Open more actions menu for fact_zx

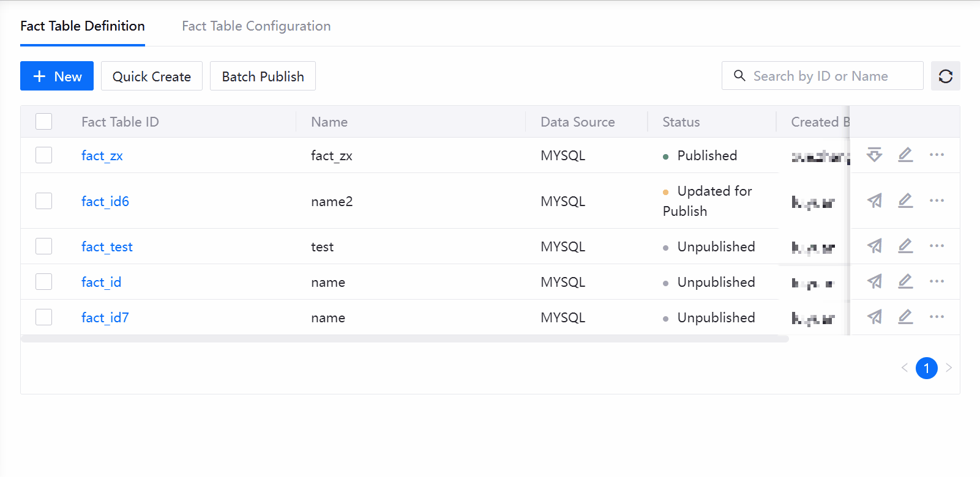pyautogui.click(x=937, y=155)
